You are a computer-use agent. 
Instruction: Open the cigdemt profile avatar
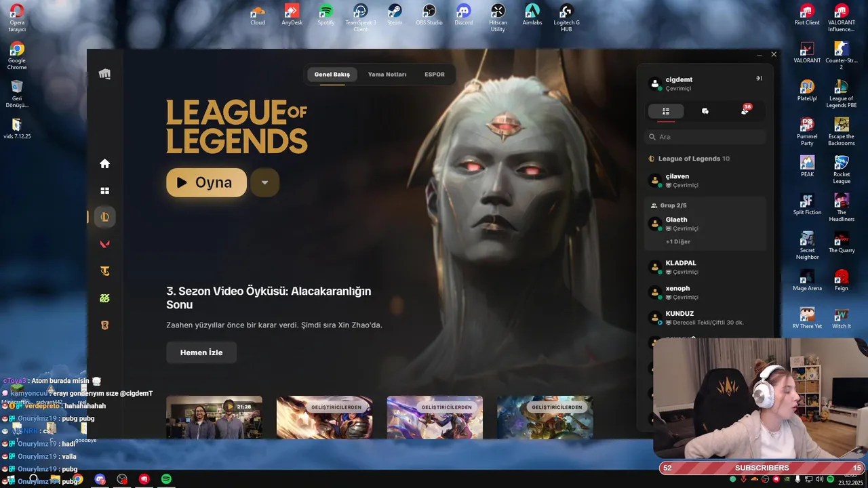click(x=655, y=83)
